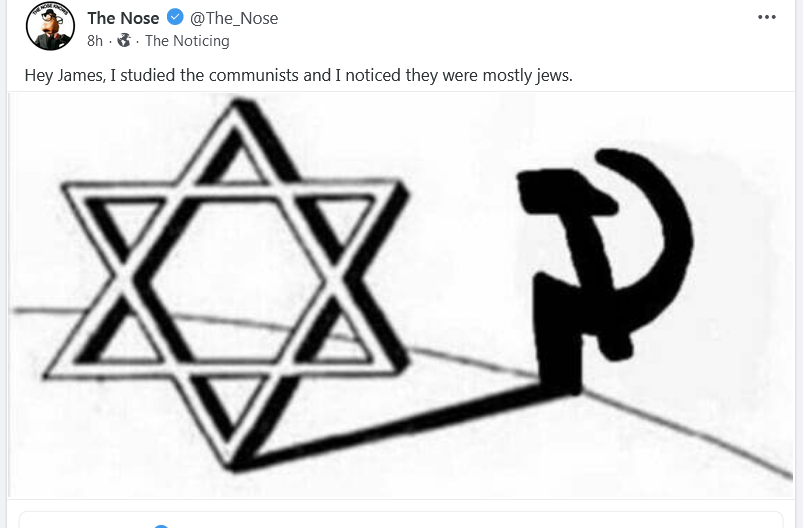Open the quoted post card below image
This screenshot has height=530, width=807.
click(x=401, y=520)
